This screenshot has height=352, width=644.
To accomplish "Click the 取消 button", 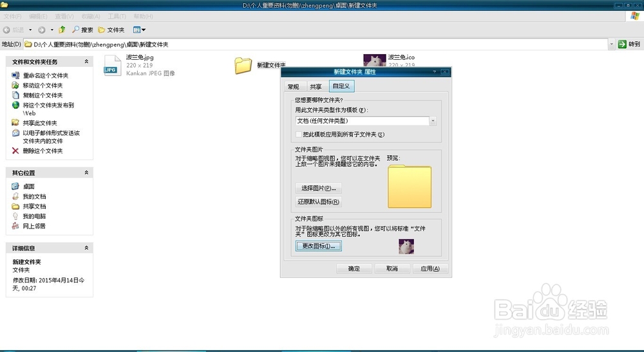I will click(x=392, y=268).
